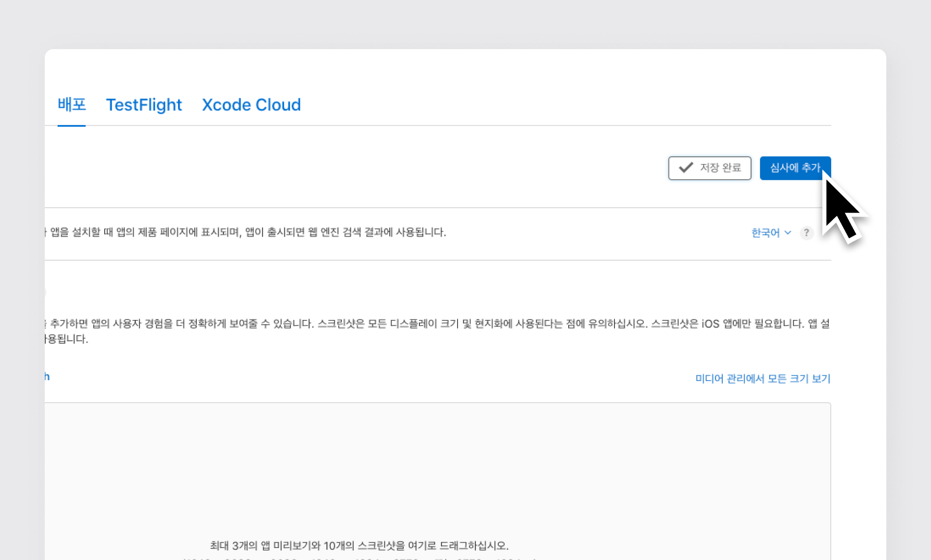Viewport: 931px width, 560px height.
Task: Click the blue 심사에 추가 button
Action: pyautogui.click(x=794, y=168)
